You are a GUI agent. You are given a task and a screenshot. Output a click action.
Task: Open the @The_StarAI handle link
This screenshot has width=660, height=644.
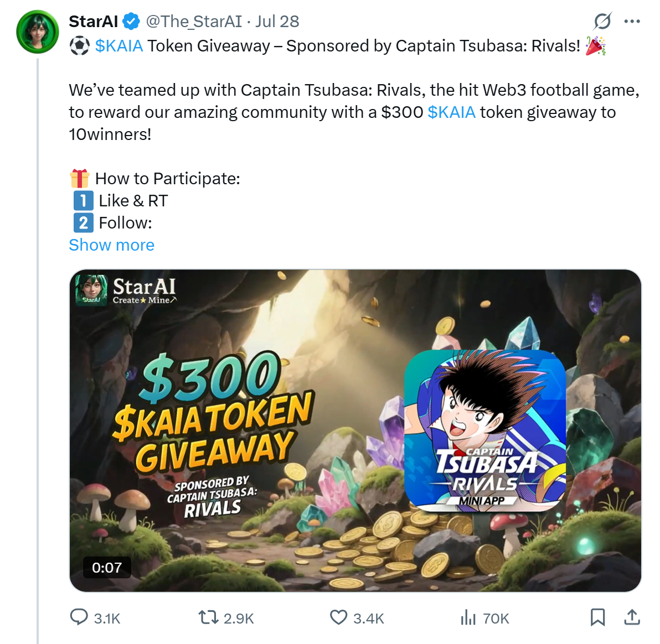pos(194,22)
